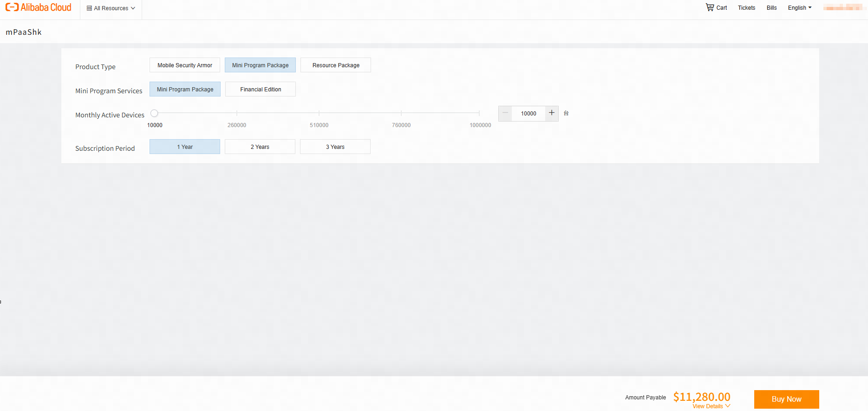The image size is (868, 411).
Task: Select the Mini Program Package product type
Action: (x=260, y=65)
